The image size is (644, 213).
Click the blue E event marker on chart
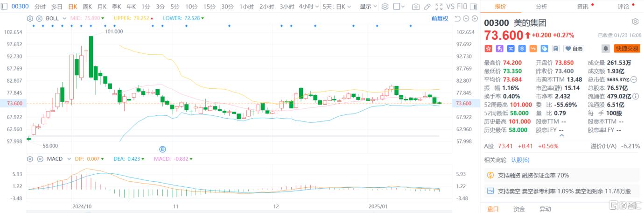[x=163, y=149]
